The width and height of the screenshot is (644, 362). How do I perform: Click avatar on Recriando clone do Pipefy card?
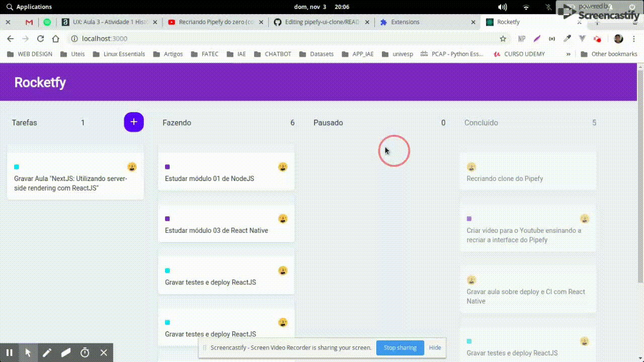click(x=471, y=167)
